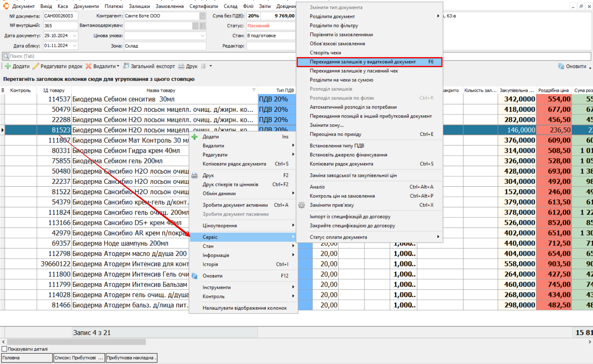
Task: Open the Видалити dropdown arrow in toolbar
Action: click(x=118, y=66)
